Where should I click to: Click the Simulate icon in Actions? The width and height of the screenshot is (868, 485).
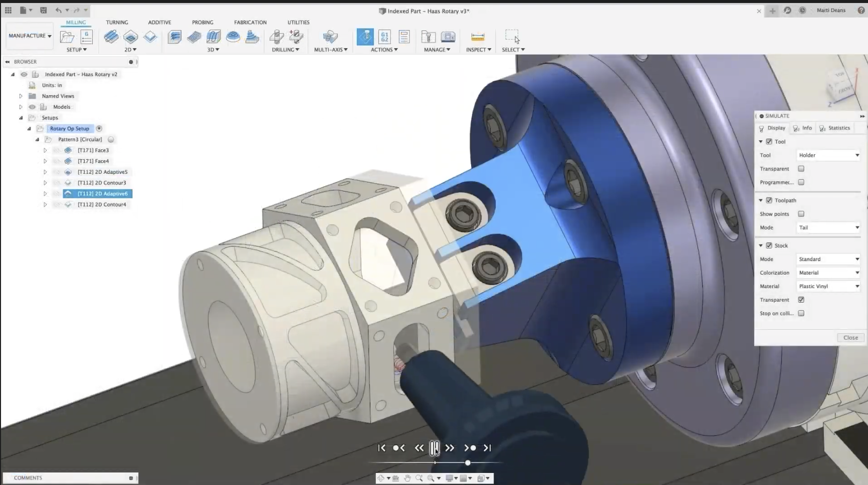(x=365, y=37)
